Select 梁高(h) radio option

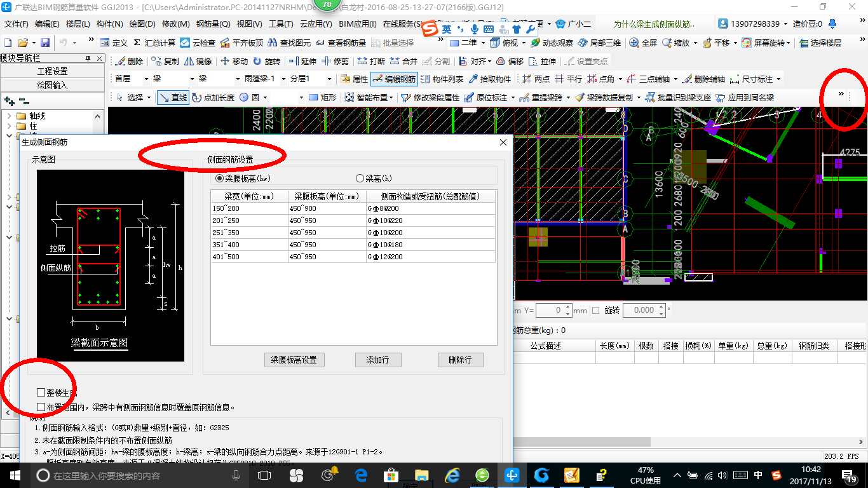tap(374, 179)
